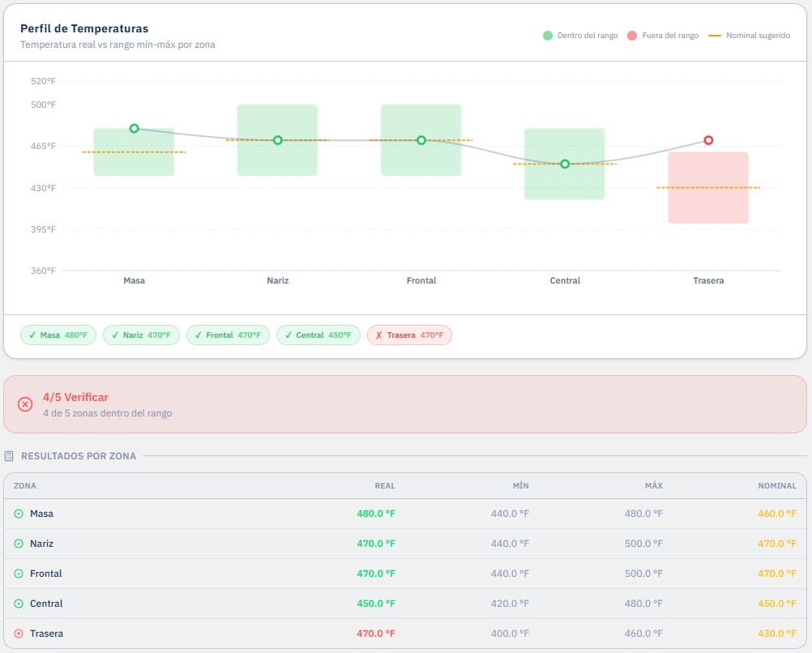Click the red X icon next to Trasera row

19,634
